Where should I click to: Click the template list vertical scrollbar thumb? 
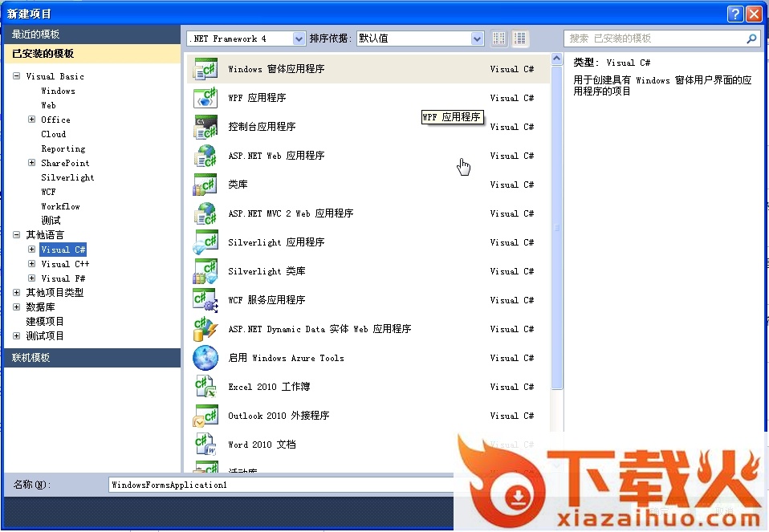[x=556, y=228]
